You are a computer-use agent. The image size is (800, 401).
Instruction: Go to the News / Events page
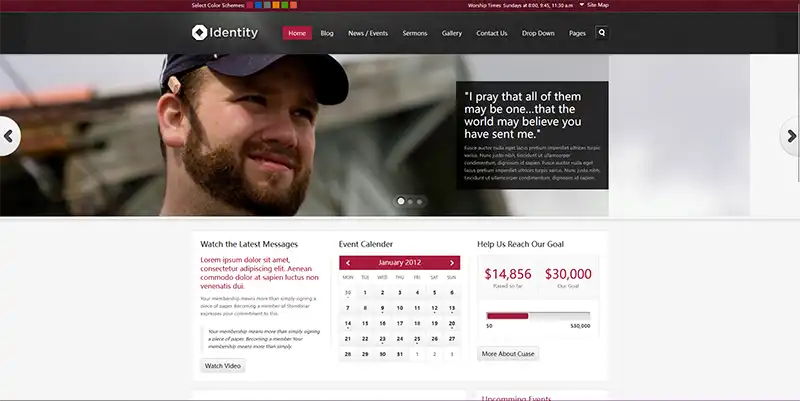[x=368, y=33]
